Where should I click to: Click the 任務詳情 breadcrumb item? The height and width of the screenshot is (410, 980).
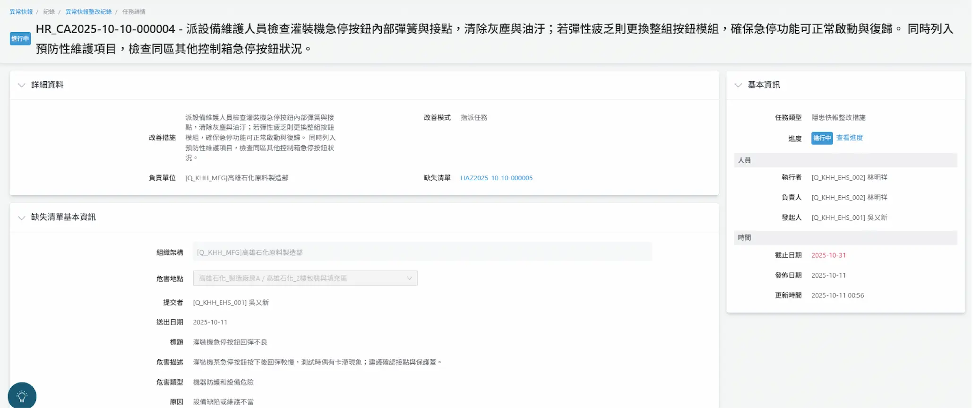[x=134, y=12]
